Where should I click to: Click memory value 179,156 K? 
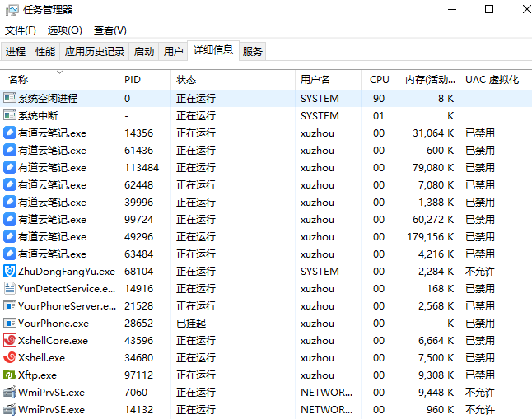pyautogui.click(x=431, y=236)
